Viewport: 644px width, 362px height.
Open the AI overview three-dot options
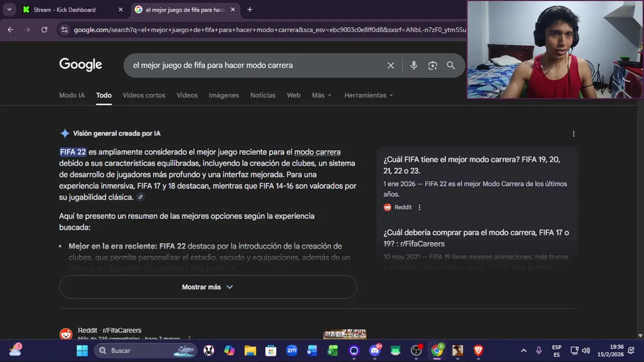pyautogui.click(x=574, y=134)
